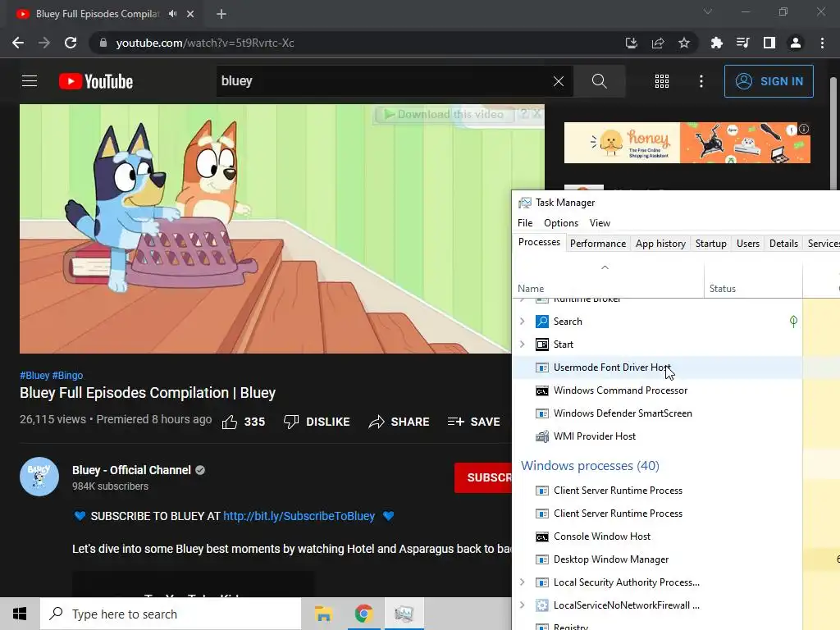Open the Options menu in Task Manager

tap(561, 223)
